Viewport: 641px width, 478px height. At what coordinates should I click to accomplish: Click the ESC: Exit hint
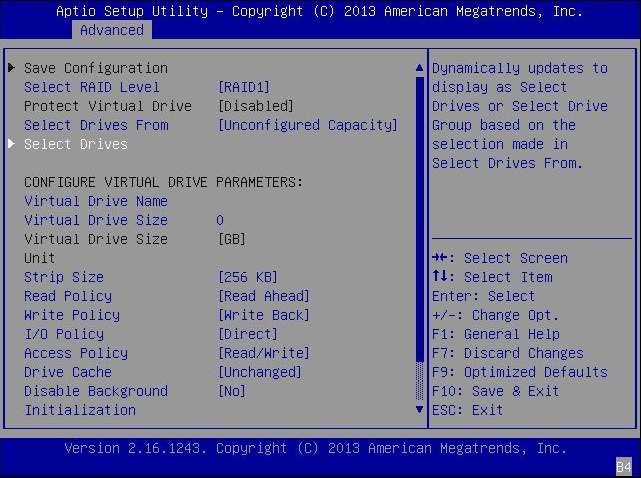[468, 410]
